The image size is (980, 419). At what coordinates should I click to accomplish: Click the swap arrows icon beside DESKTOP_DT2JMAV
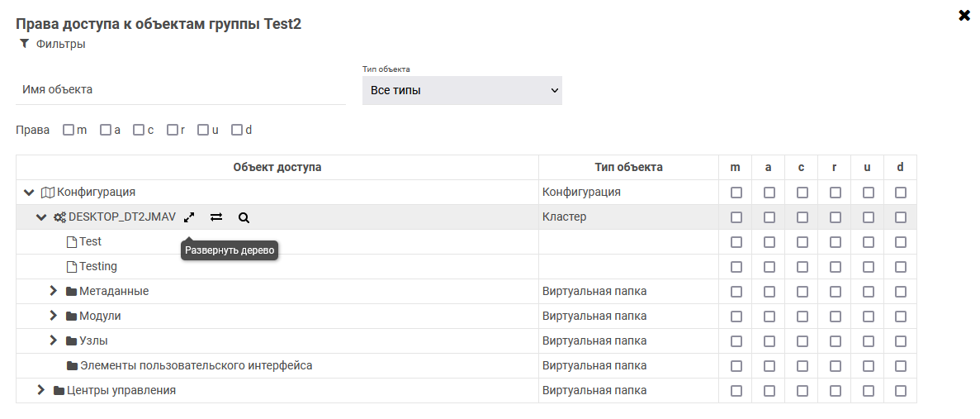tap(216, 217)
